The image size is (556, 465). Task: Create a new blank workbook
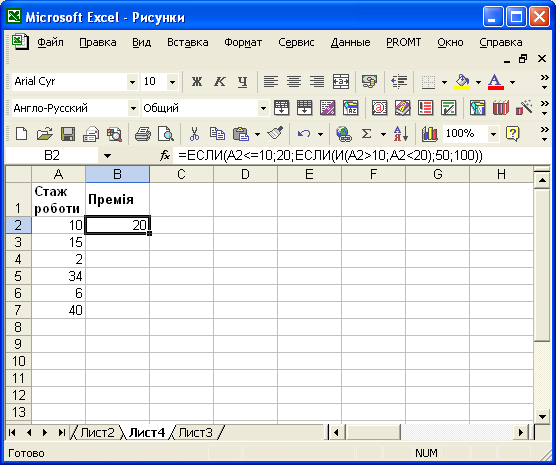22,134
